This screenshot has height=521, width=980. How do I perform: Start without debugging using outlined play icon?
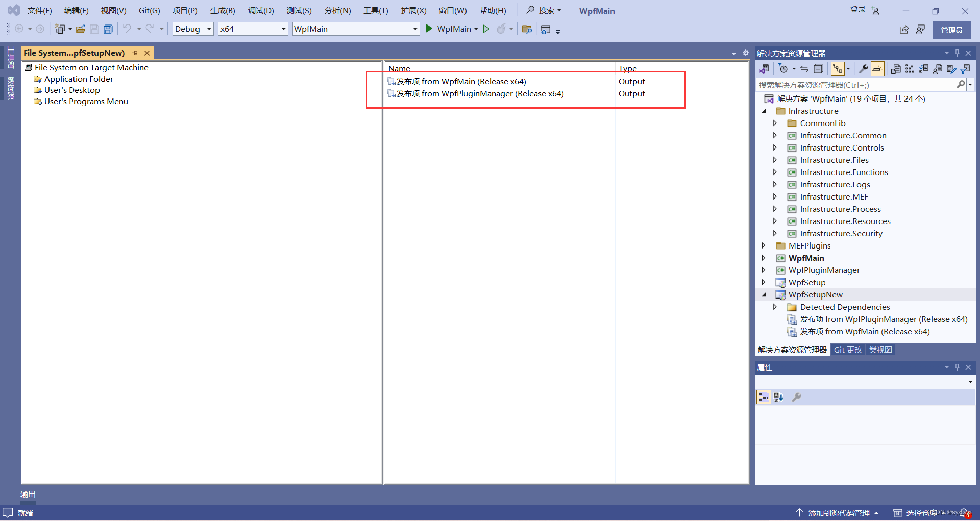pos(486,29)
